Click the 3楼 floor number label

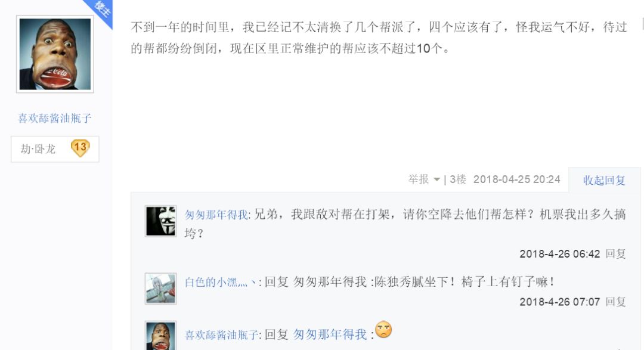(457, 179)
